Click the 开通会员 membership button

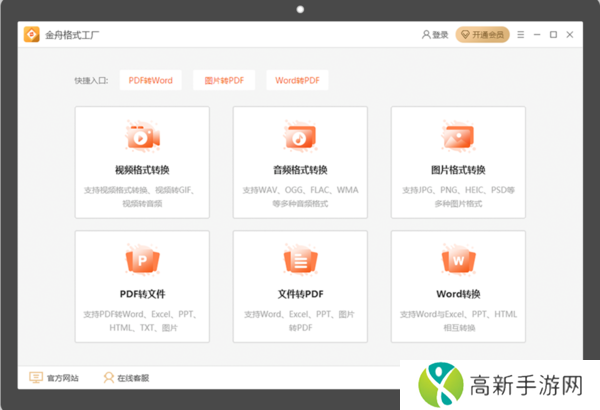pyautogui.click(x=482, y=35)
